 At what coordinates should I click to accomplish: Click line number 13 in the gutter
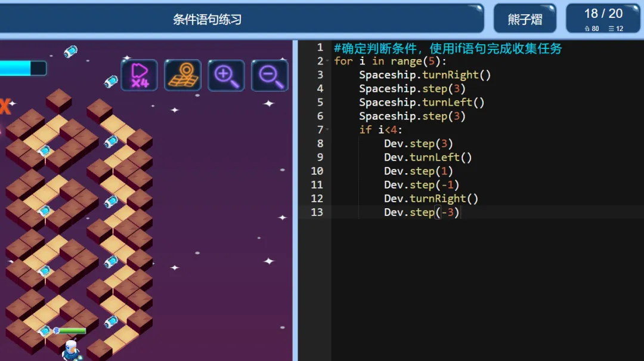pos(317,212)
